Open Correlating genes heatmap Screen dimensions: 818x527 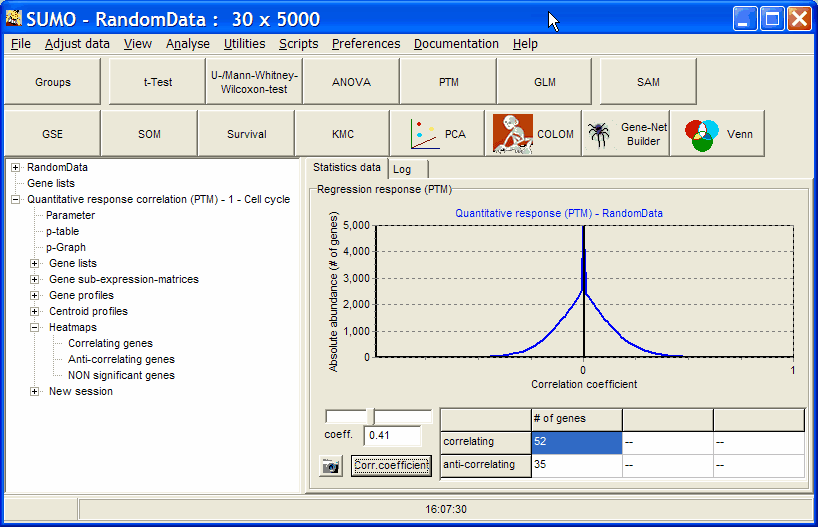111,343
